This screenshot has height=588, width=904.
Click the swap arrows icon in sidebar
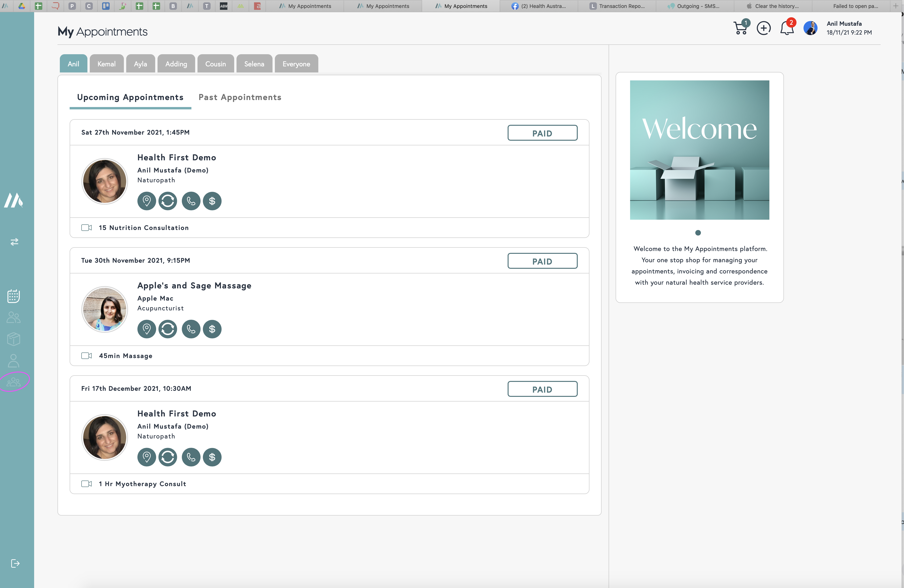pos(14,242)
